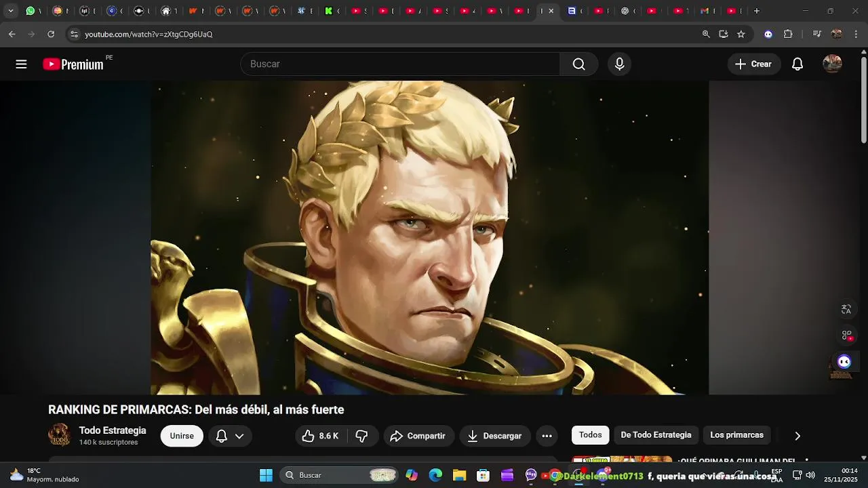
Task: Show more filter chips with right chevron
Action: point(797,436)
